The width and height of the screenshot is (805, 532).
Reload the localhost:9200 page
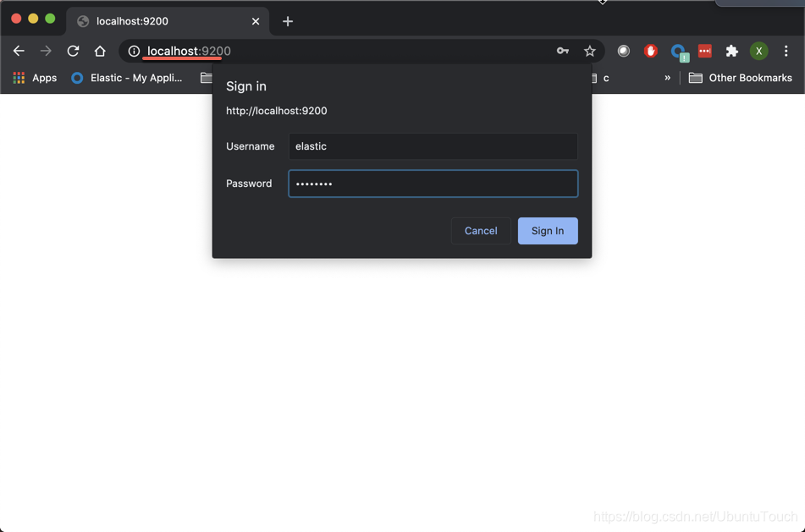73,51
